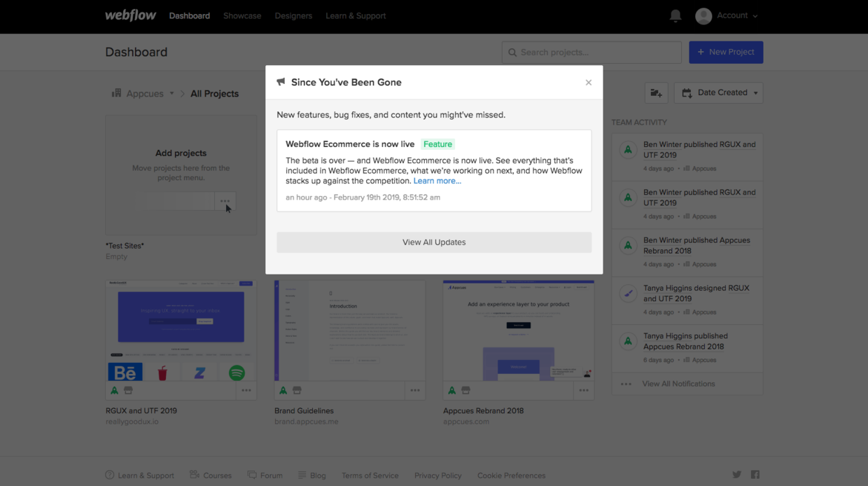The height and width of the screenshot is (486, 868).
Task: Click the View All Updates button
Action: pos(434,242)
